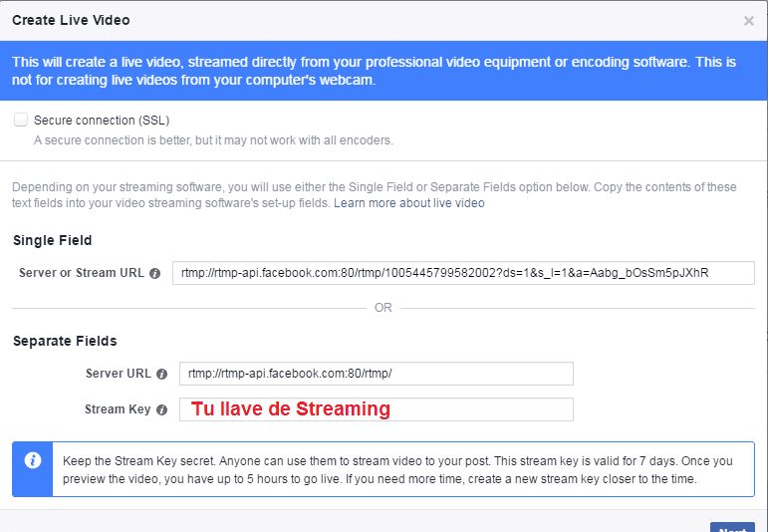The width and height of the screenshot is (768, 532).
Task: Click the OR divider between field sections
Action: point(384,308)
